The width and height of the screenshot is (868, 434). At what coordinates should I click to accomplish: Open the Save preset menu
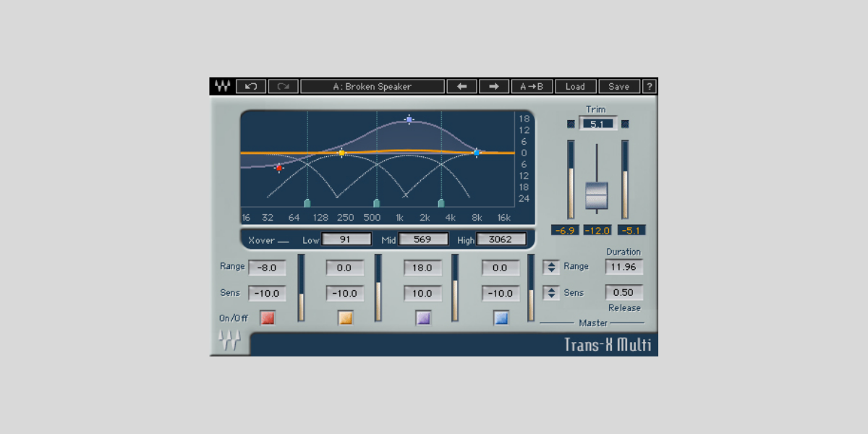tap(618, 87)
